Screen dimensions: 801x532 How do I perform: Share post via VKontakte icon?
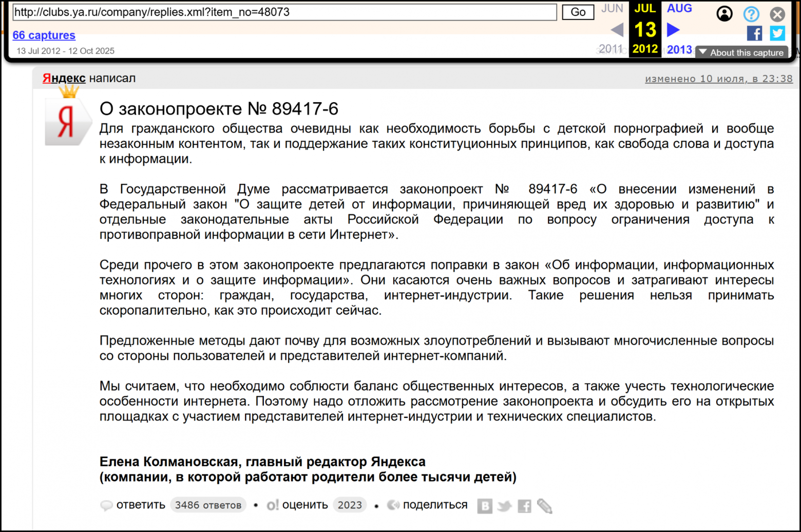484,506
